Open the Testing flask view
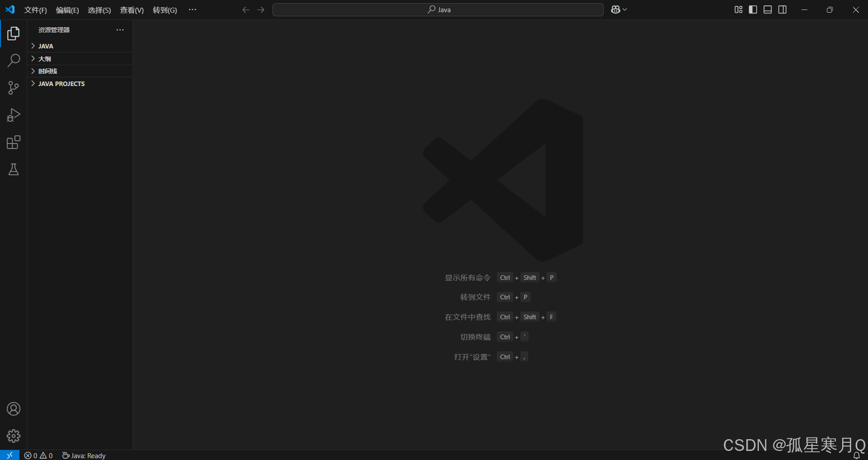868x460 pixels. (14, 169)
